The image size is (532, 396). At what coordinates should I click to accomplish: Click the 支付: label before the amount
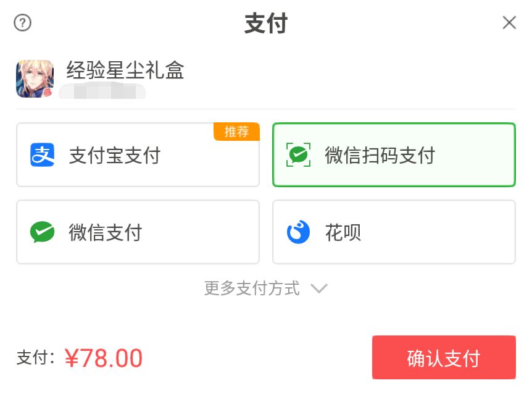[x=36, y=358]
